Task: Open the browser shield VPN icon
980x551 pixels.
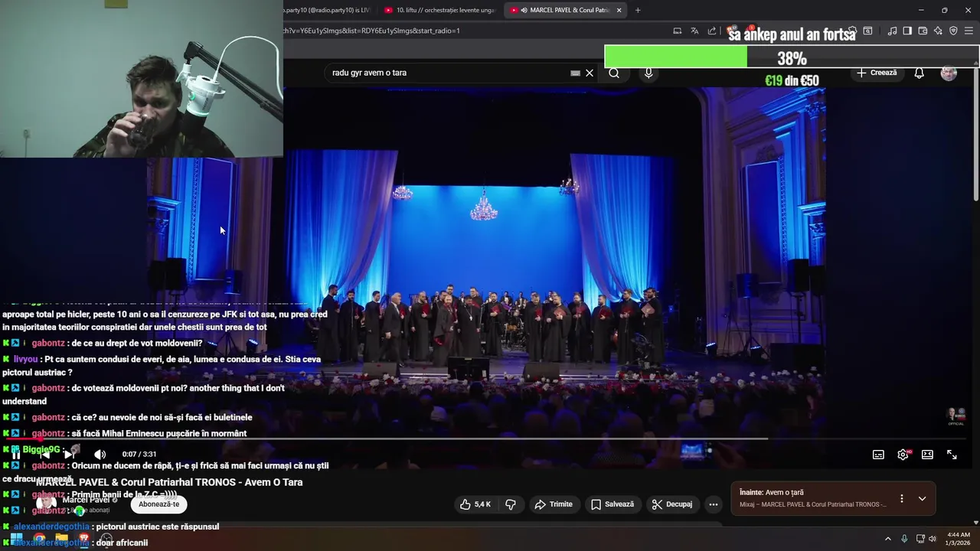Action: click(953, 31)
